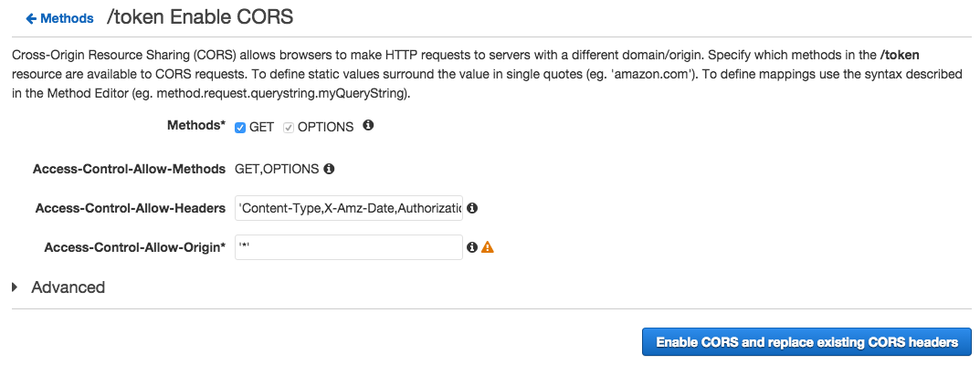Toggle the OPTIONS method checkbox
Screen dimensions: 980x365
point(289,128)
